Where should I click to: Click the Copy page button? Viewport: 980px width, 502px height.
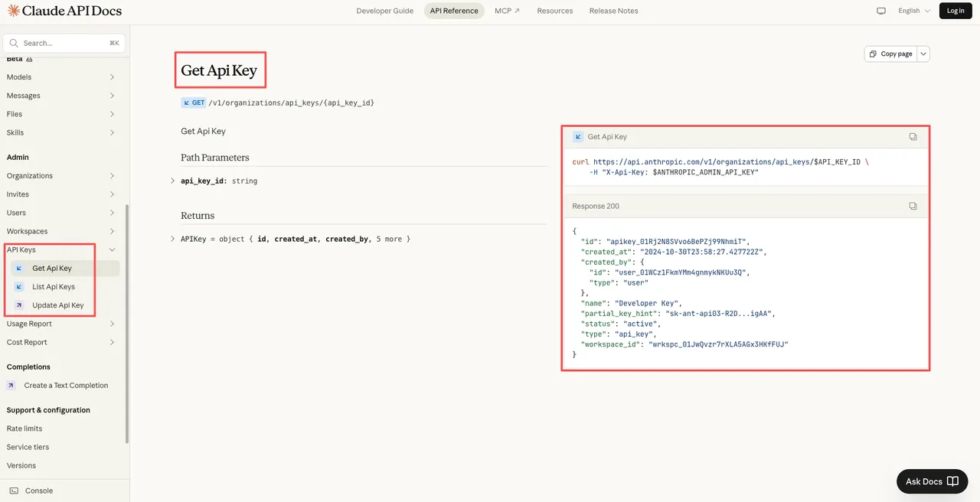(890, 54)
